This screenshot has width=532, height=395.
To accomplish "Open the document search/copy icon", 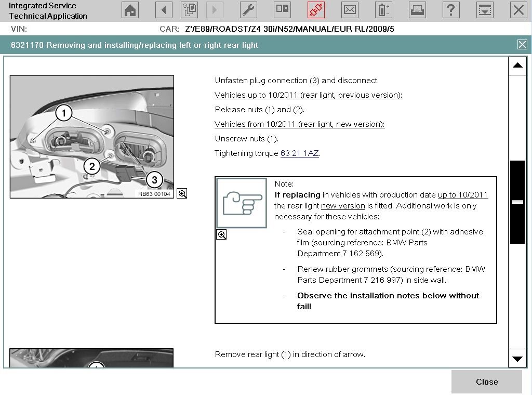I will pos(189,10).
